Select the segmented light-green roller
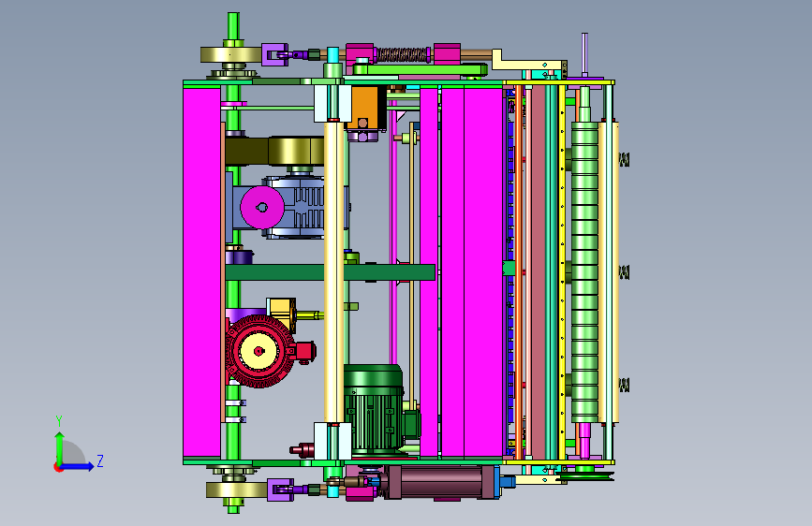The image size is (812, 526). click(x=584, y=272)
